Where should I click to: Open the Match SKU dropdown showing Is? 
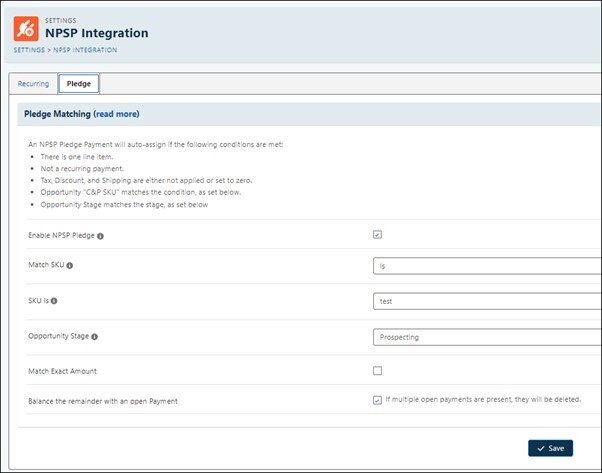[487, 266]
